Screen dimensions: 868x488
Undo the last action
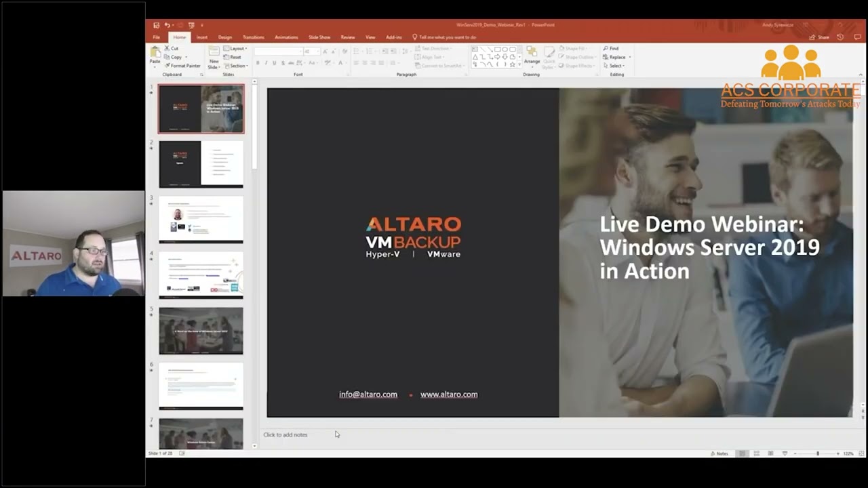(167, 25)
